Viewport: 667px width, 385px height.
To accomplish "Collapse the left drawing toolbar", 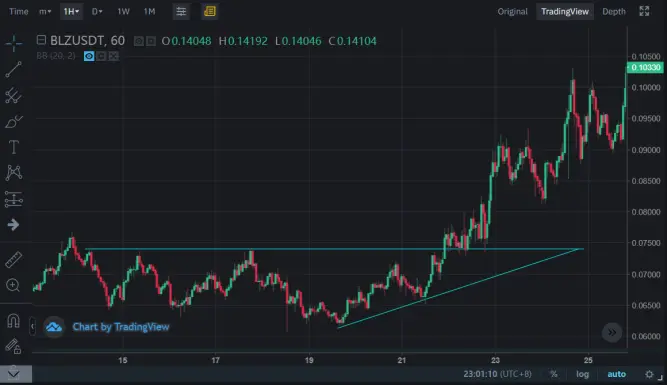I will (32, 327).
